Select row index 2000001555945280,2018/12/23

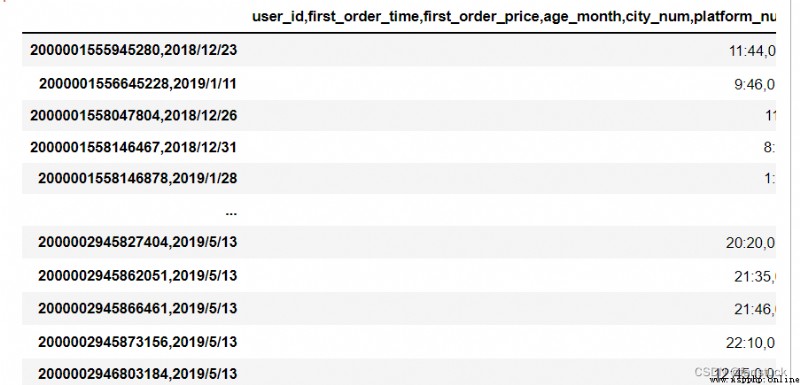pyautogui.click(x=133, y=50)
